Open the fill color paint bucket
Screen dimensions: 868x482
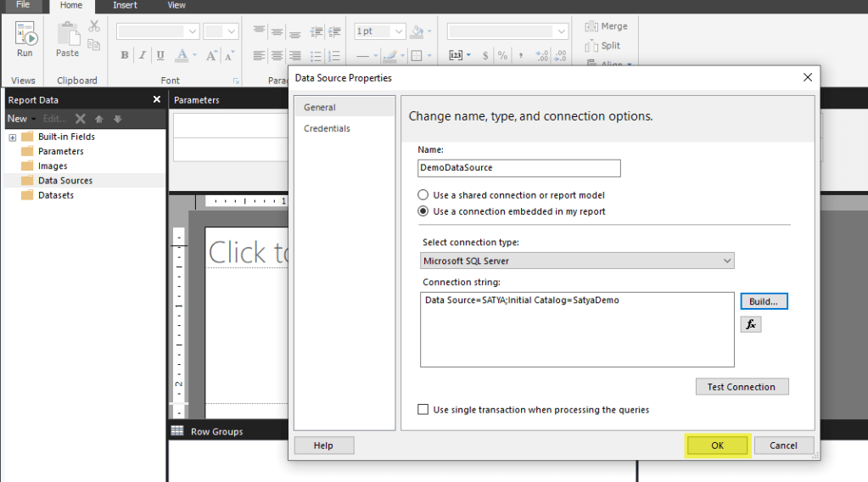[x=417, y=31]
